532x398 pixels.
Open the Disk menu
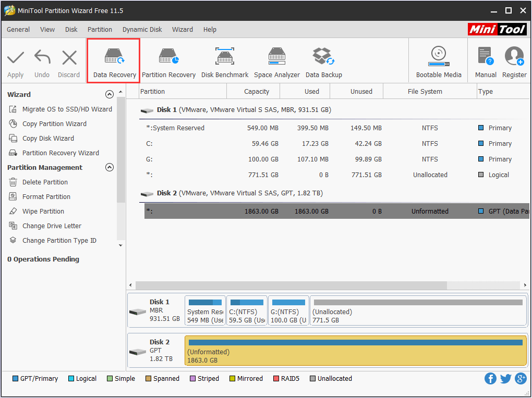pos(71,30)
